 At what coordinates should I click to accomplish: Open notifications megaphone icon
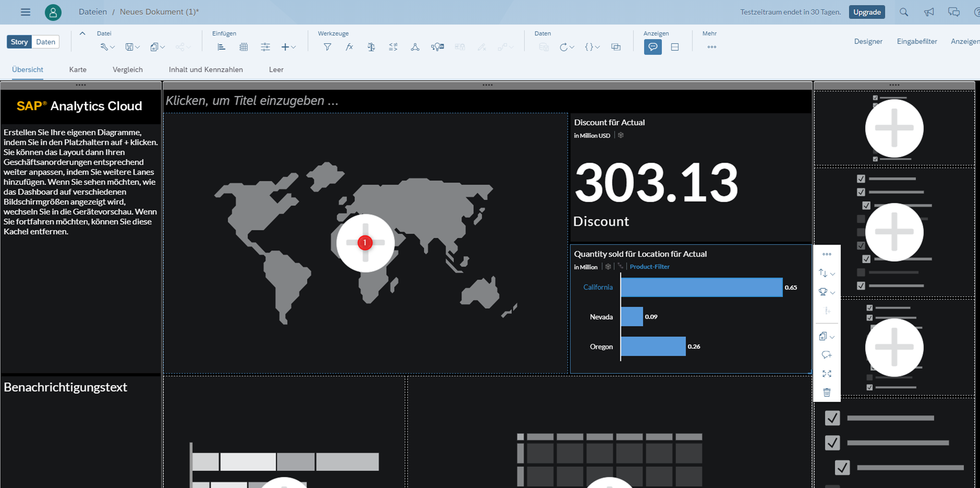click(929, 12)
